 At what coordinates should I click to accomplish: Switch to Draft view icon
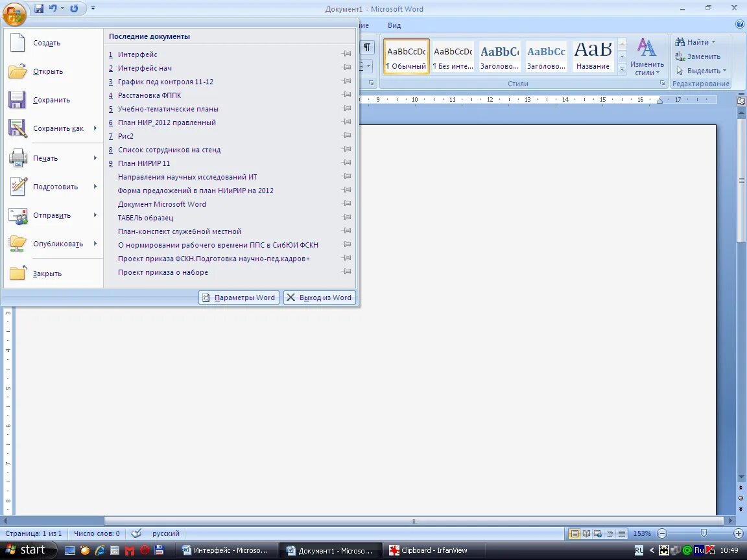tap(622, 533)
